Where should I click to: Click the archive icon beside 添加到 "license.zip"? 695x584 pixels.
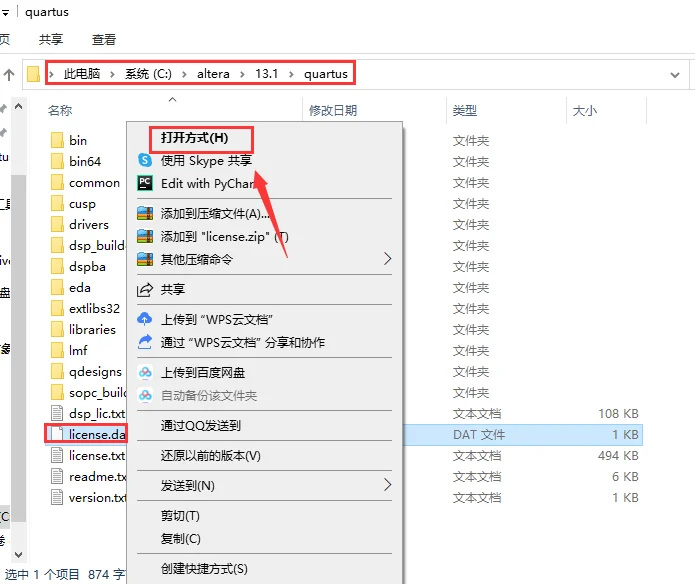pyautogui.click(x=145, y=236)
